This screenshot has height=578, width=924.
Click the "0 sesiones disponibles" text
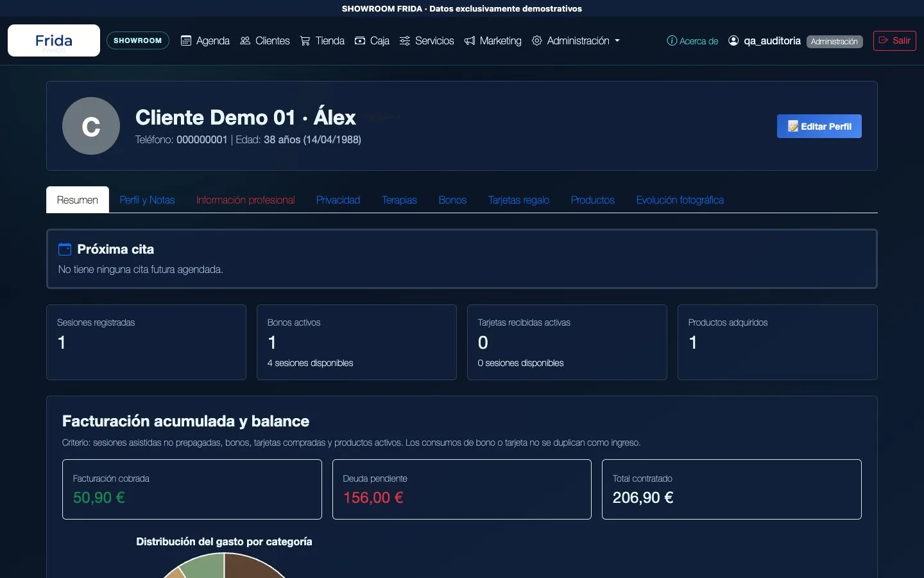coord(521,363)
